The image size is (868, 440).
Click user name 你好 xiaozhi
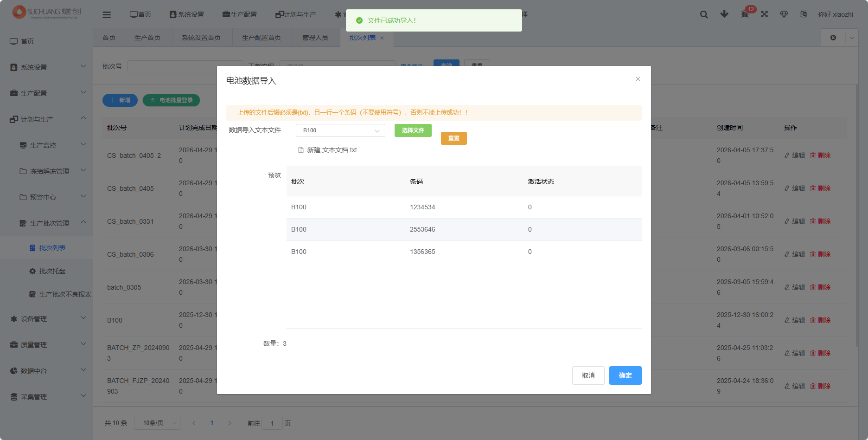point(836,14)
